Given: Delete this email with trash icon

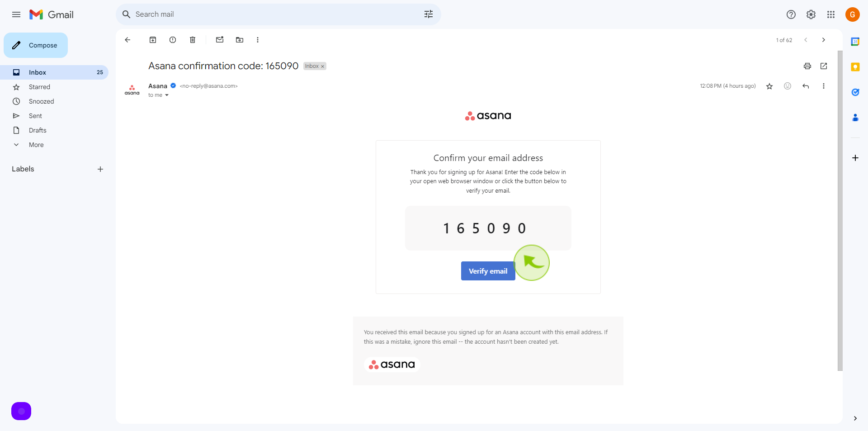Looking at the screenshot, I should click(x=193, y=40).
